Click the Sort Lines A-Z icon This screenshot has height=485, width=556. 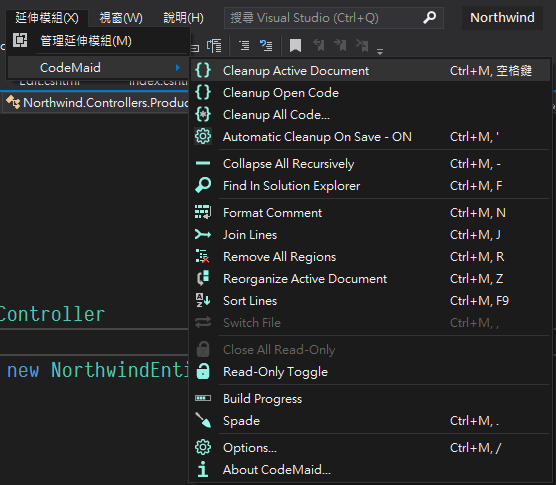coord(203,300)
